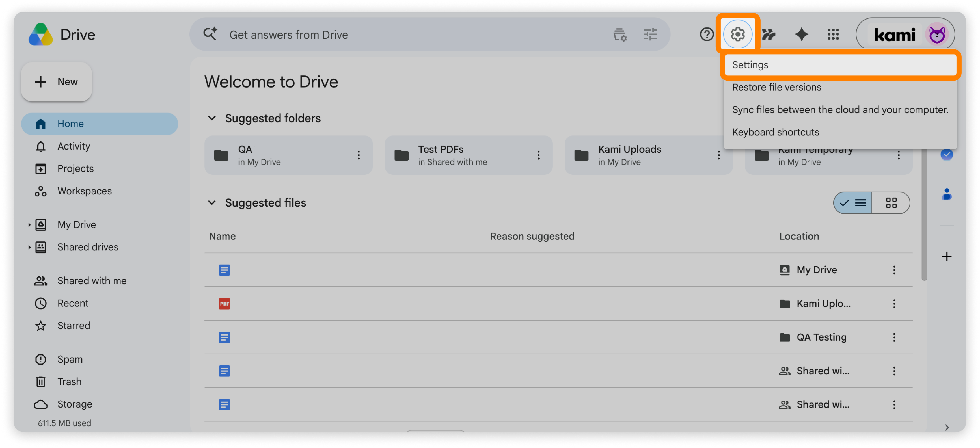This screenshot has width=980, height=448.
Task: Click the Kami Uplo... location link
Action: pos(815,304)
